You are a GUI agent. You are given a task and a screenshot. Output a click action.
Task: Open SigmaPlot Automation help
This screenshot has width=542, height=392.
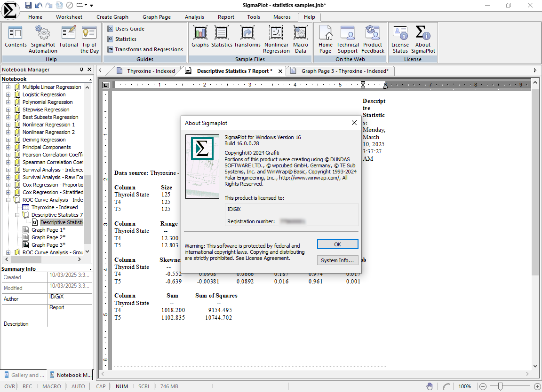(43, 39)
